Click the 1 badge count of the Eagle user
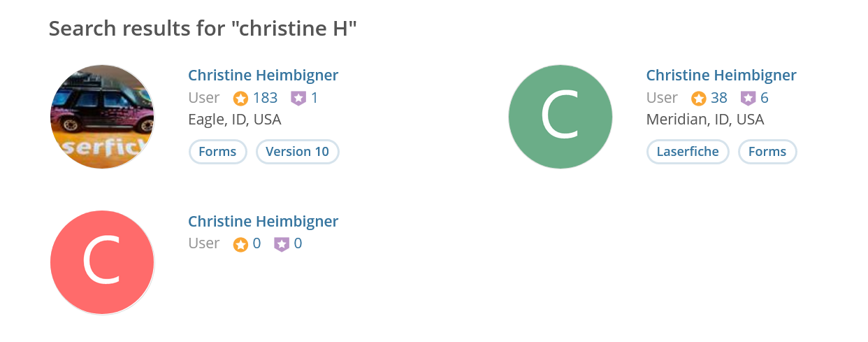This screenshot has width=868, height=342. coord(314,98)
